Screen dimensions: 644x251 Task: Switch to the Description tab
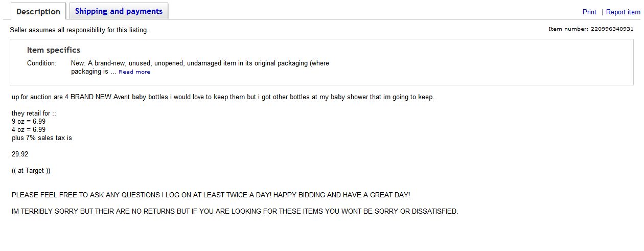[x=38, y=11]
